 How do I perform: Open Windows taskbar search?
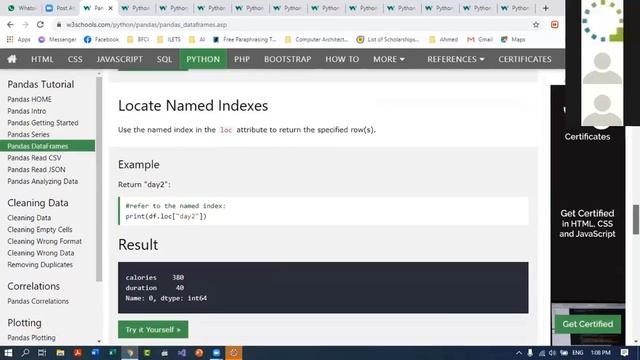[x=25, y=353]
